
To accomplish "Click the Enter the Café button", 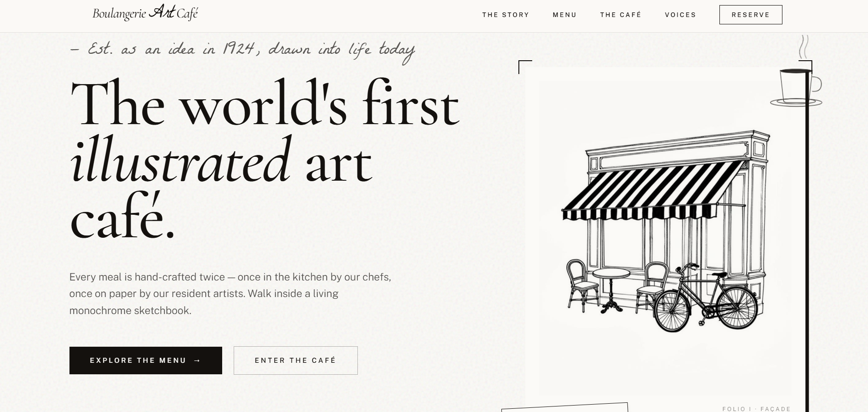I will (296, 360).
